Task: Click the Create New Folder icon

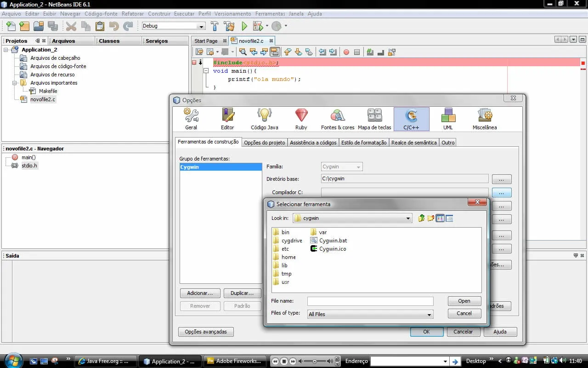Action: click(x=431, y=218)
